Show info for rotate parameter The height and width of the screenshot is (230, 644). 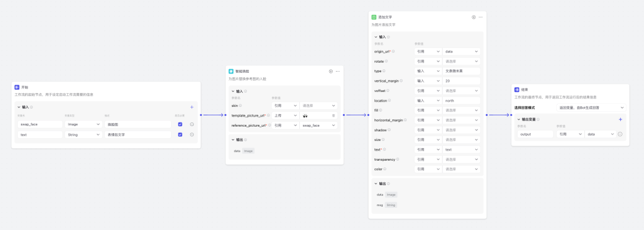click(386, 62)
